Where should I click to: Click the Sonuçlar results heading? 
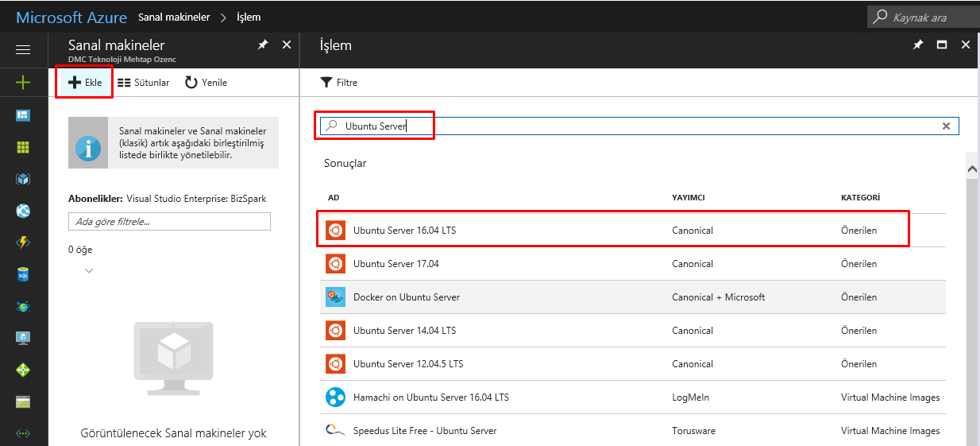coord(345,163)
